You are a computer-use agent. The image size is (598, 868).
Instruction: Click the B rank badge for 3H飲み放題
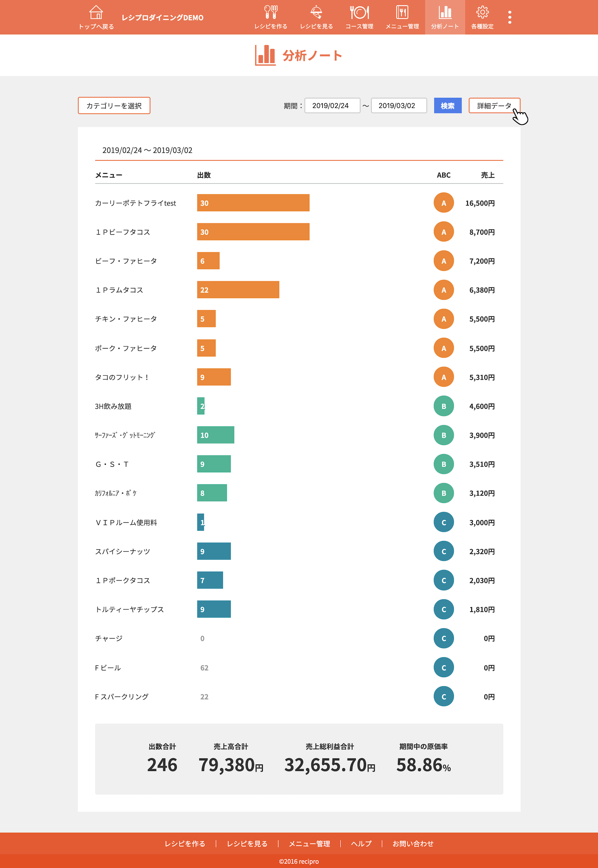pyautogui.click(x=444, y=406)
